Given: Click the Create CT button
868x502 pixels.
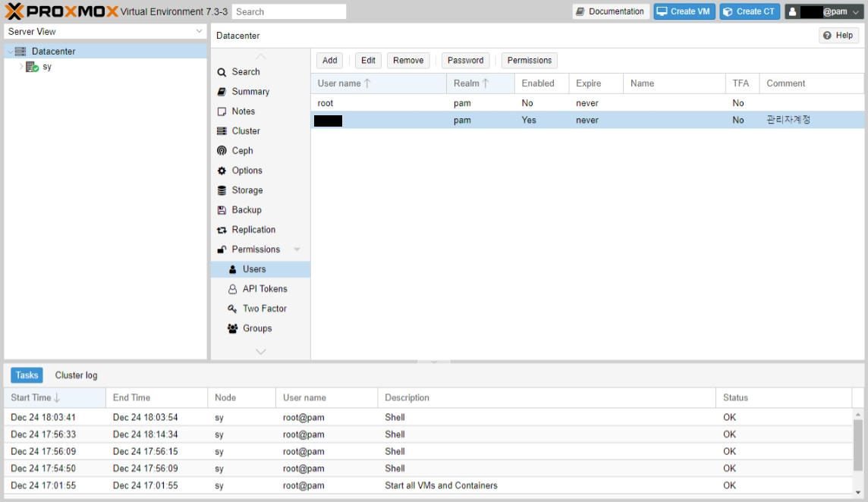Looking at the screenshot, I should 750,11.
